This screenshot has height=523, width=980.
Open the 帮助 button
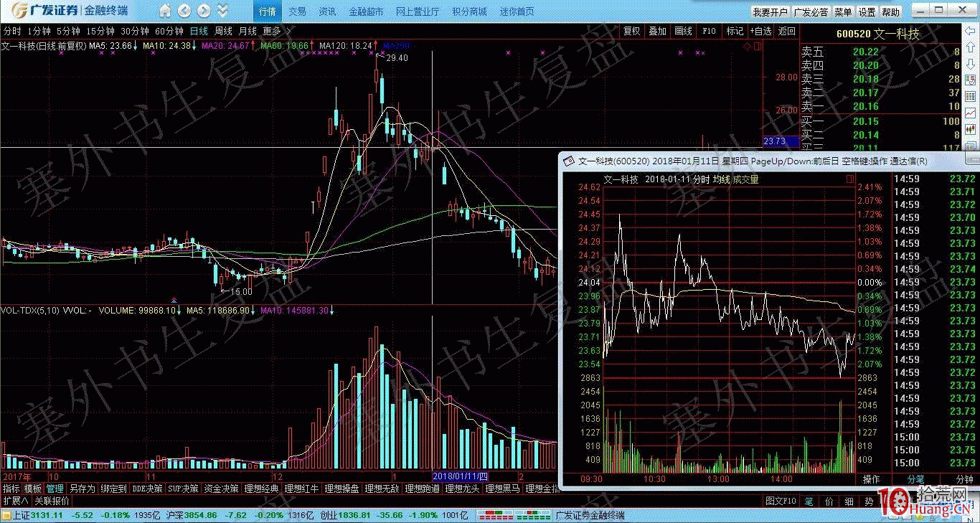point(890,12)
